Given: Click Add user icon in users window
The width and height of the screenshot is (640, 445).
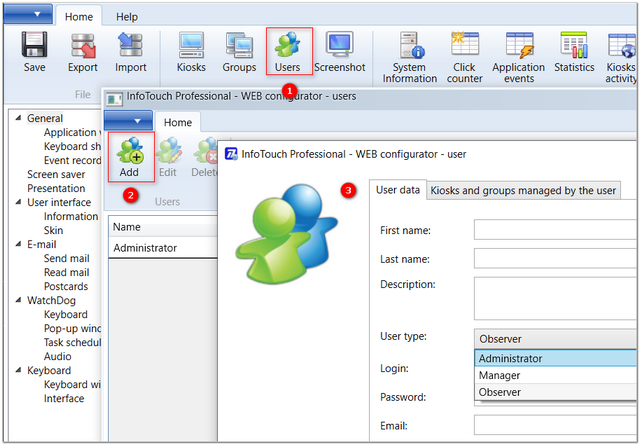Looking at the screenshot, I should click(x=130, y=150).
